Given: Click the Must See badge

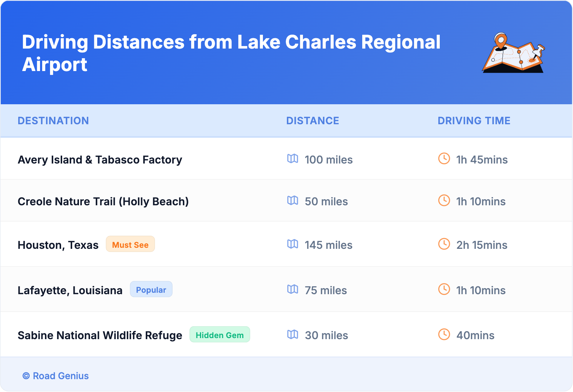Looking at the screenshot, I should (130, 245).
